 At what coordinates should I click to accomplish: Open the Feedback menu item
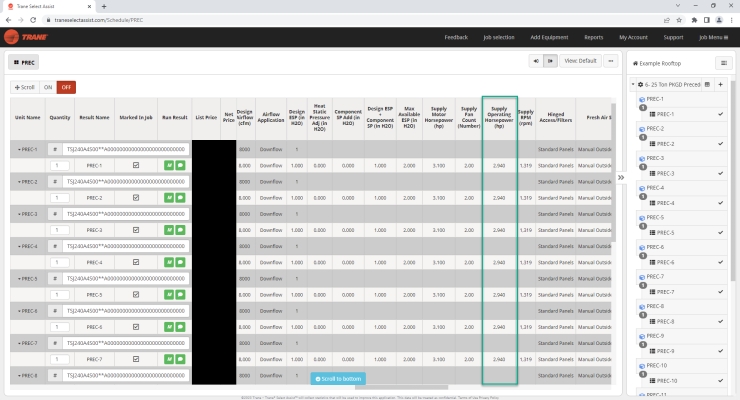click(x=456, y=37)
